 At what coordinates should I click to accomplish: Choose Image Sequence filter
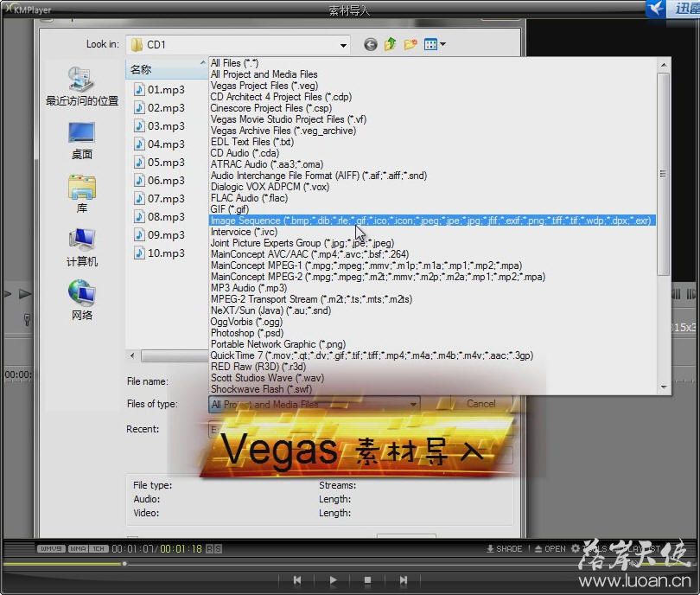432,221
